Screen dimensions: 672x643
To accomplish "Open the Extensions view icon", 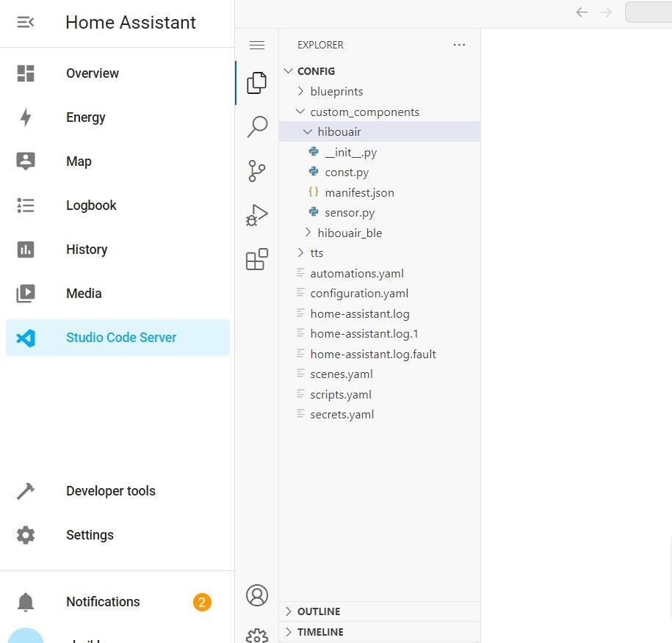I will click(x=257, y=259).
